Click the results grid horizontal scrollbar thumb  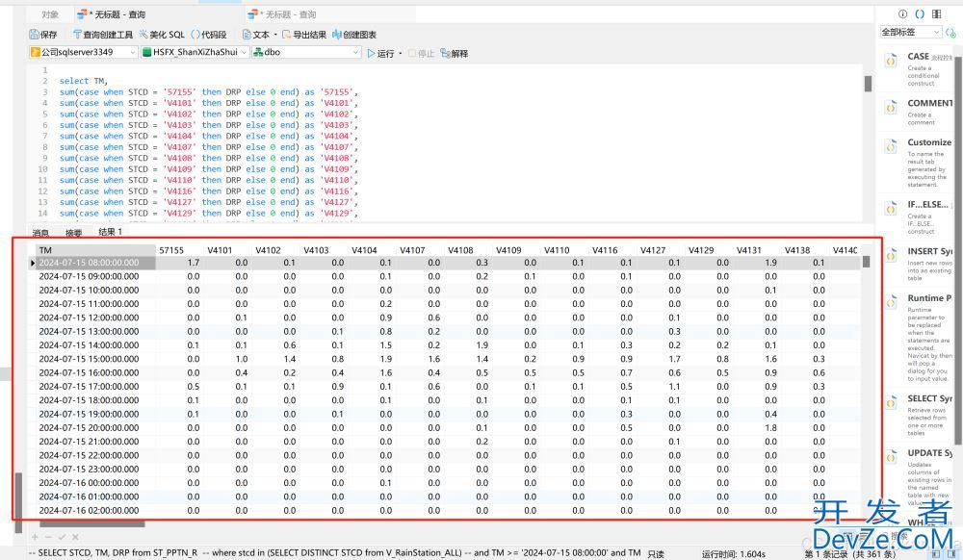point(92,523)
